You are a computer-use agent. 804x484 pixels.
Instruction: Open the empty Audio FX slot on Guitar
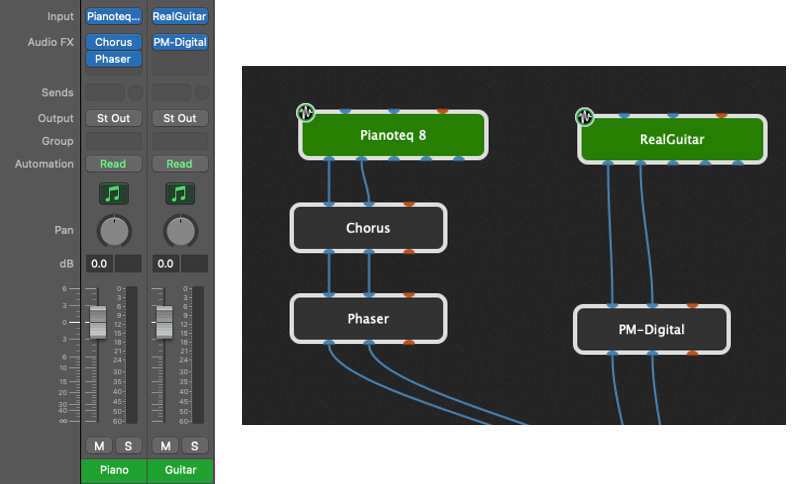point(179,63)
